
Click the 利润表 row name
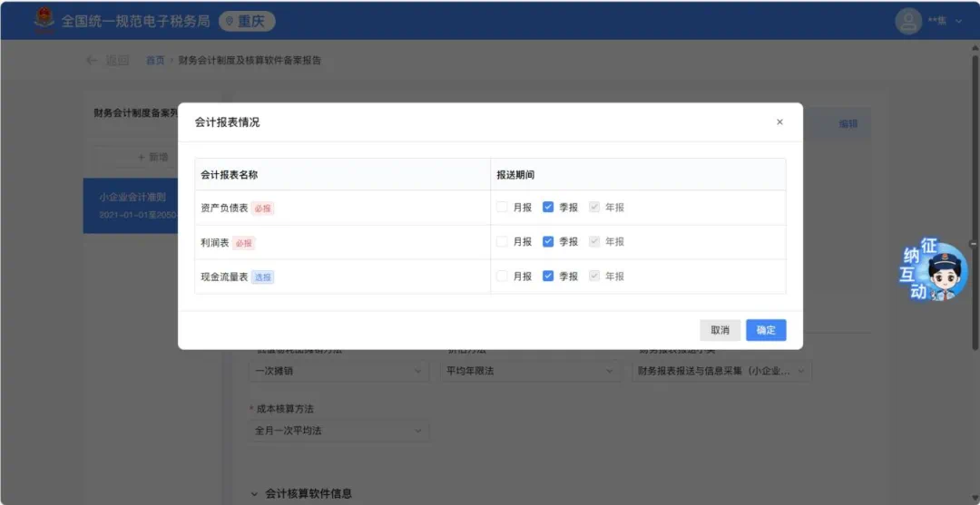point(215,242)
